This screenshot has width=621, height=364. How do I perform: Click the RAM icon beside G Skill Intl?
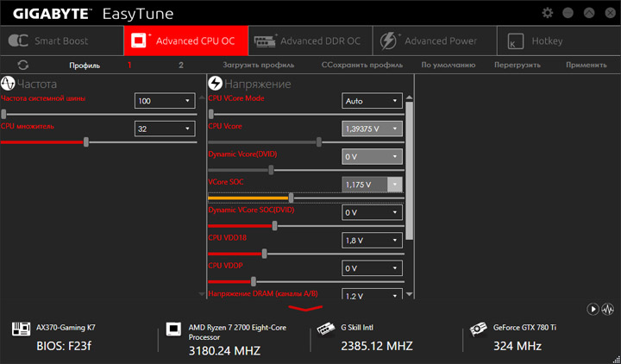click(326, 329)
